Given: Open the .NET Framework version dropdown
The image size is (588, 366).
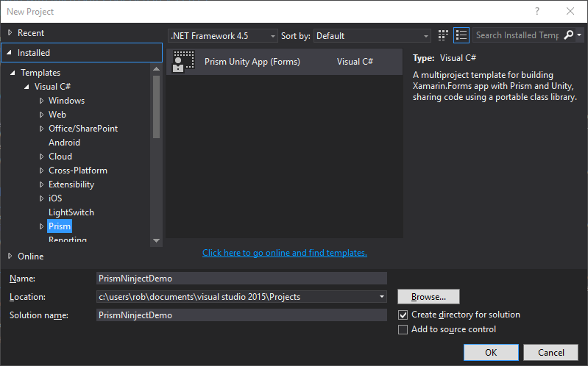Looking at the screenshot, I should click(x=224, y=35).
